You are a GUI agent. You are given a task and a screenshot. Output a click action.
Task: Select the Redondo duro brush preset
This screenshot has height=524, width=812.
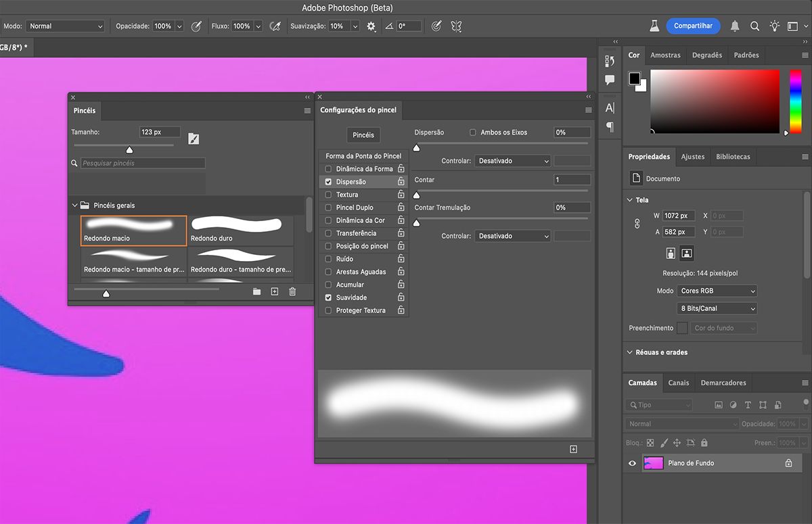click(x=240, y=231)
